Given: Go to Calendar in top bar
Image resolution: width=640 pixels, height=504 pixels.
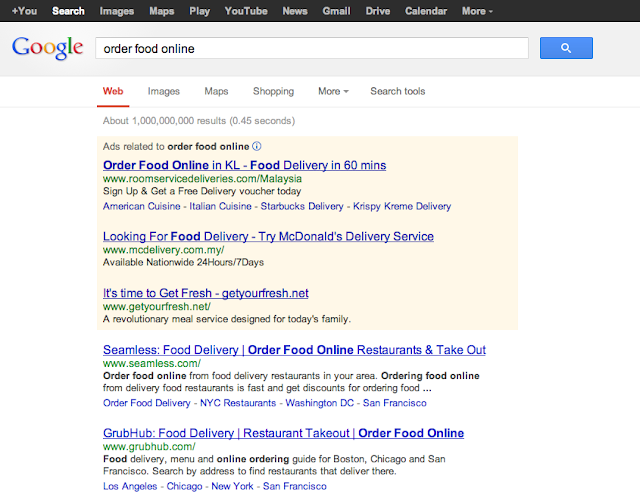Looking at the screenshot, I should [x=426, y=11].
